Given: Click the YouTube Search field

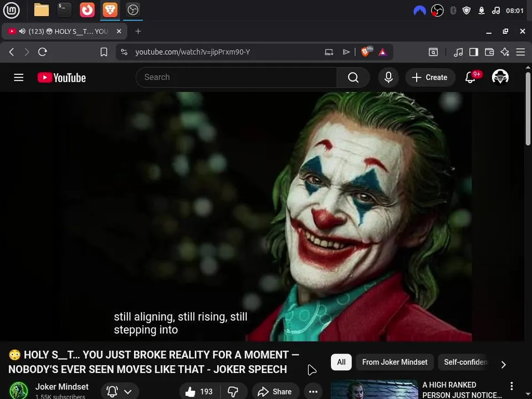Looking at the screenshot, I should (237, 78).
